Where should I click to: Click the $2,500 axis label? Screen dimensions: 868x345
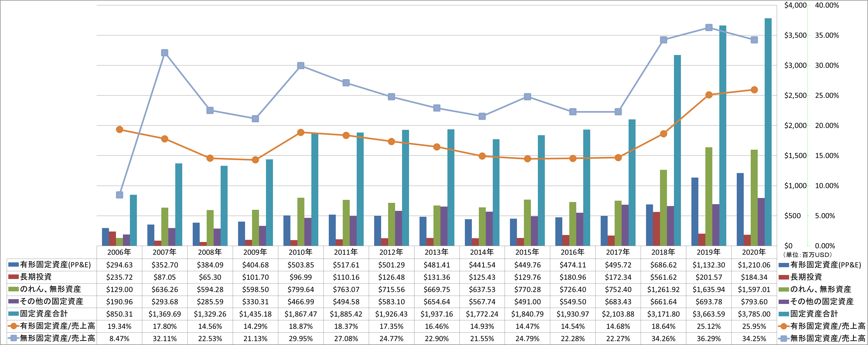(x=795, y=95)
